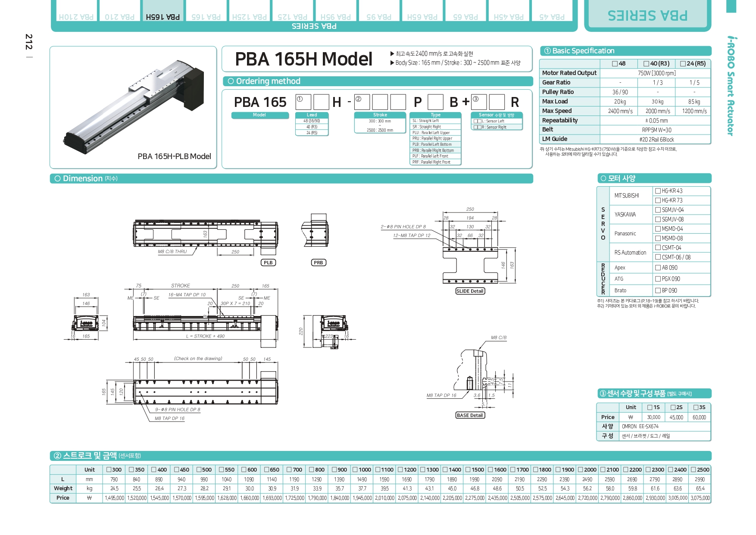The height and width of the screenshot is (535, 756).
Task: Click the BASE Detail label
Action: click(470, 415)
